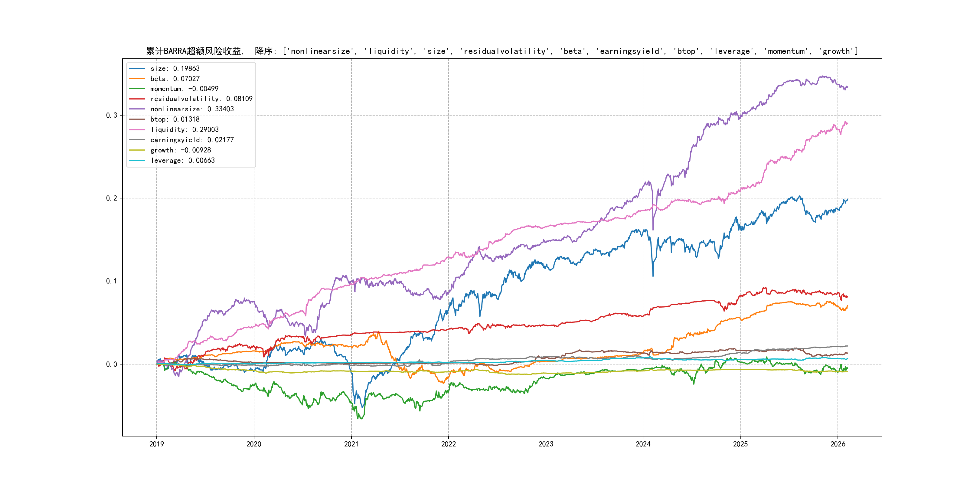980x490 pixels.
Task: Click the chart title text
Action: (502, 51)
